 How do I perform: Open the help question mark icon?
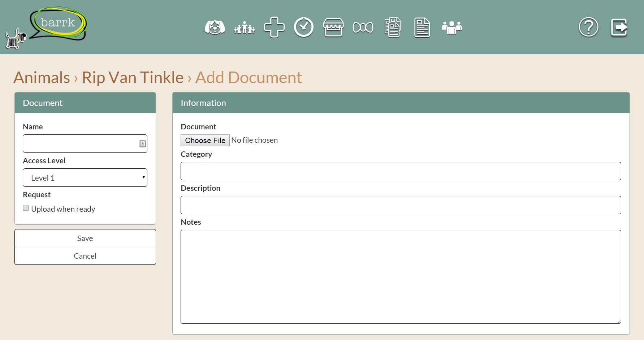tap(589, 27)
